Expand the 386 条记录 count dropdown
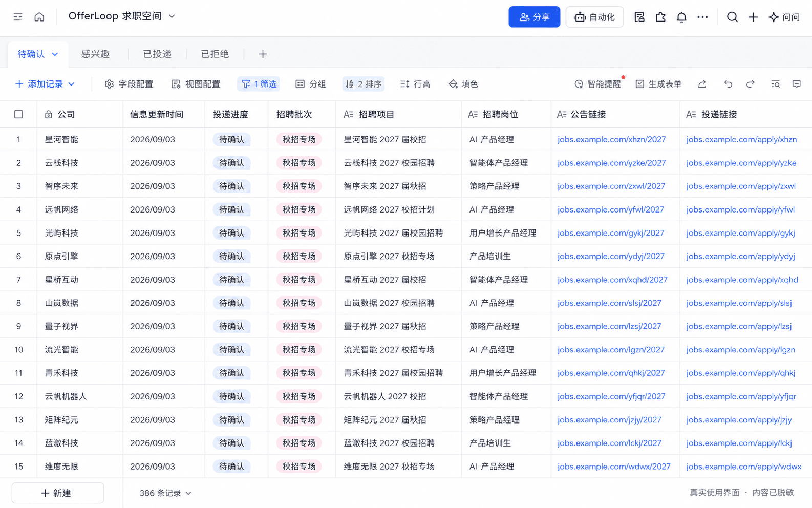Viewport: 812px width, 508px height. pos(165,493)
